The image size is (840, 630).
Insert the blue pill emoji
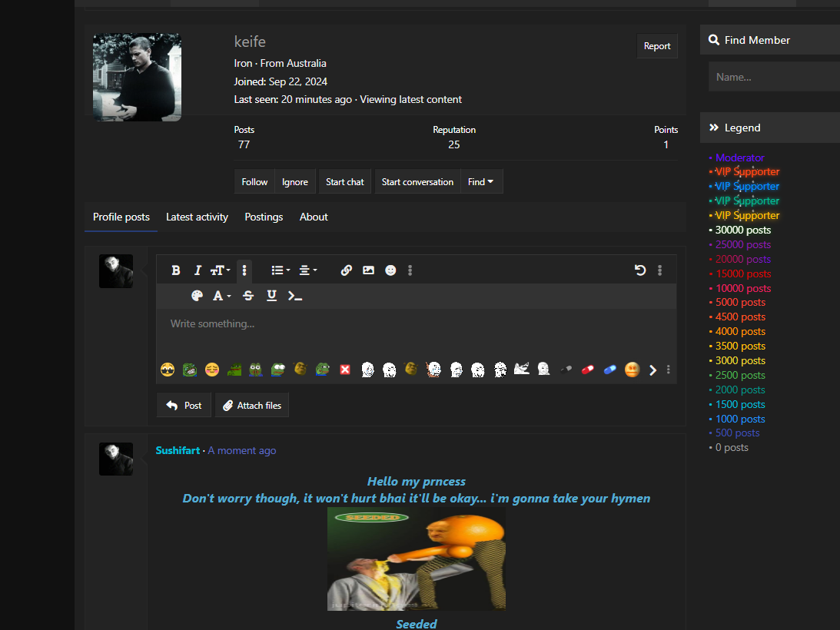click(609, 370)
